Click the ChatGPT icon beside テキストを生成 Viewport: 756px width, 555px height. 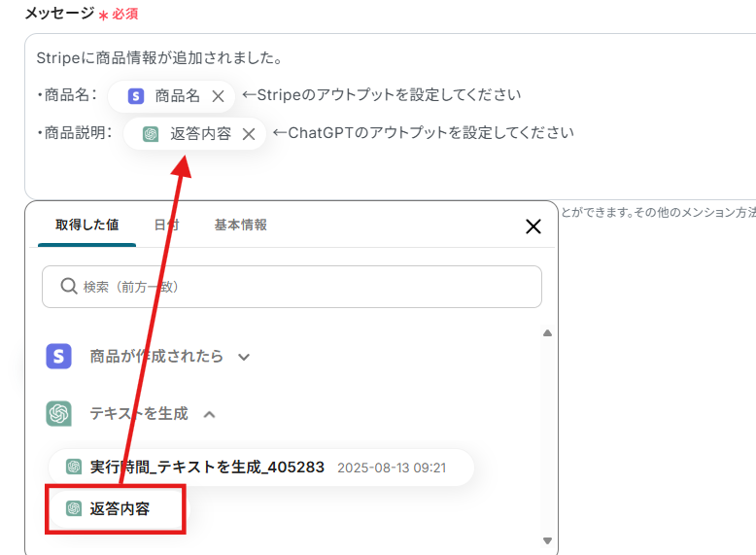(x=59, y=414)
